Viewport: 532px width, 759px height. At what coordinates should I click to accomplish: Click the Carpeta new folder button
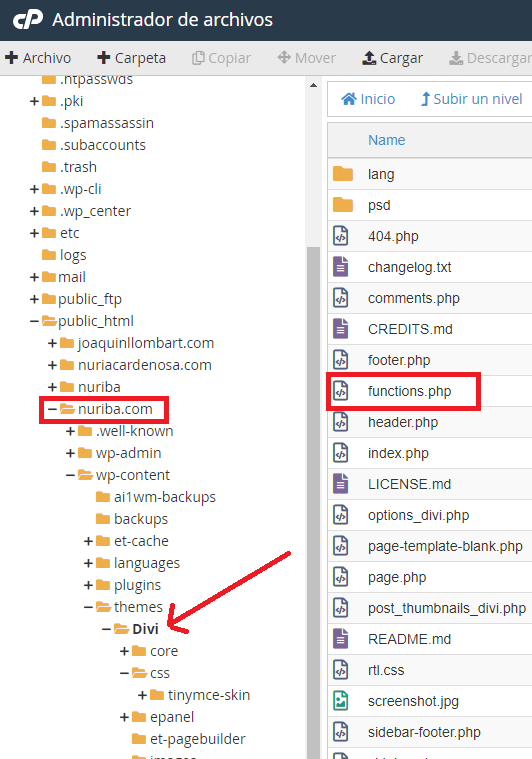(131, 58)
